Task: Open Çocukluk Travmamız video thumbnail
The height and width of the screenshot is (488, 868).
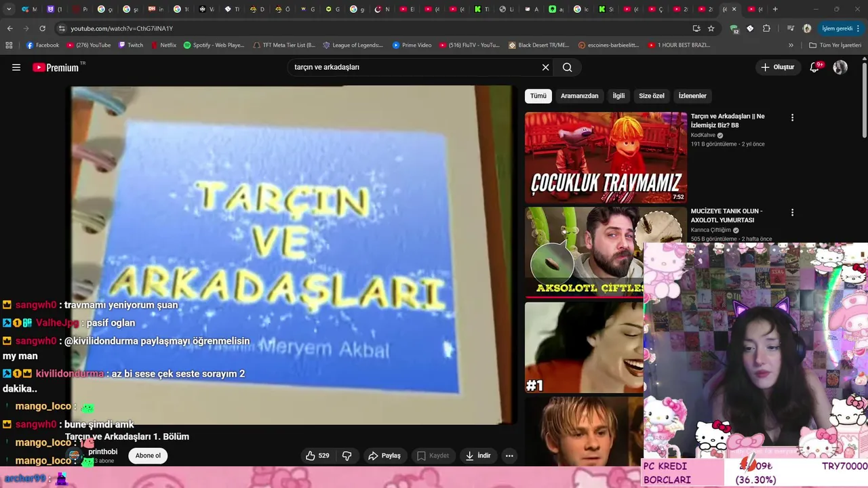Action: (x=606, y=158)
